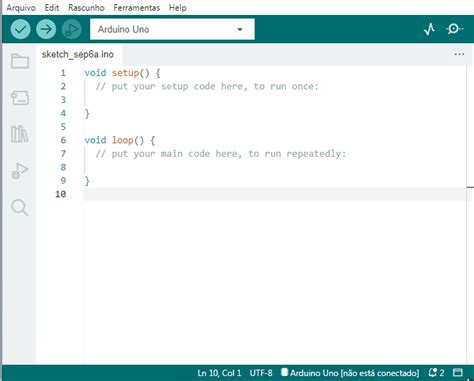Click line number 1 in gutter

63,73
